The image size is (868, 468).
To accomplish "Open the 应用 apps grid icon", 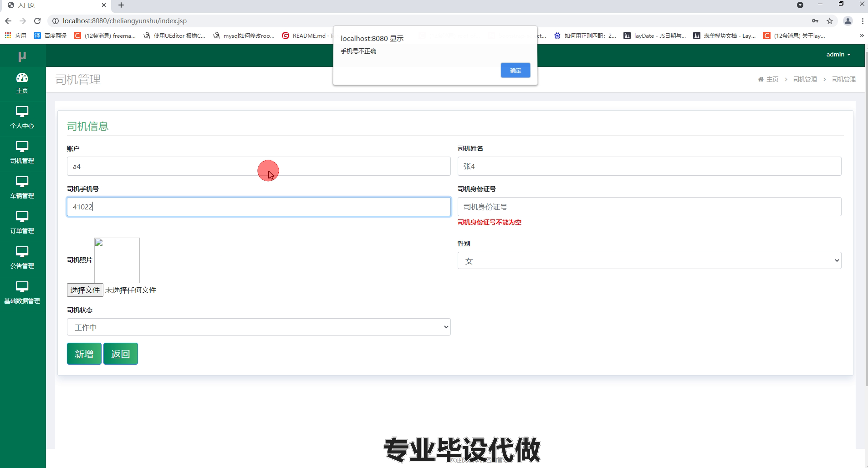I will tap(8, 36).
